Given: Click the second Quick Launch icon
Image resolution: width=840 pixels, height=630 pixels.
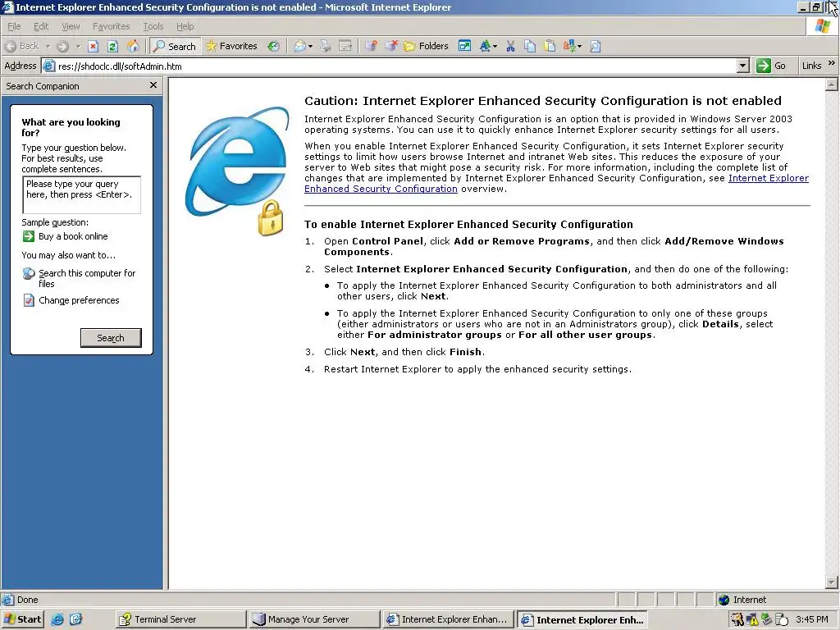Looking at the screenshot, I should (75, 619).
